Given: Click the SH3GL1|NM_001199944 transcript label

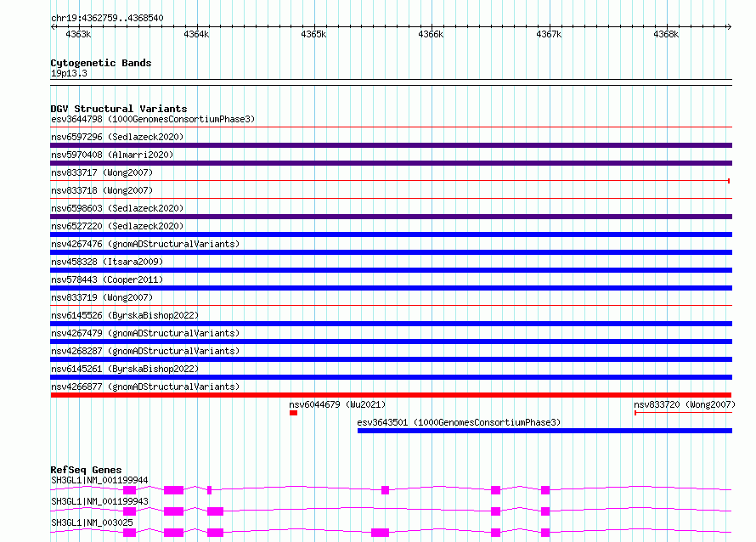Looking at the screenshot, I should click(99, 480).
